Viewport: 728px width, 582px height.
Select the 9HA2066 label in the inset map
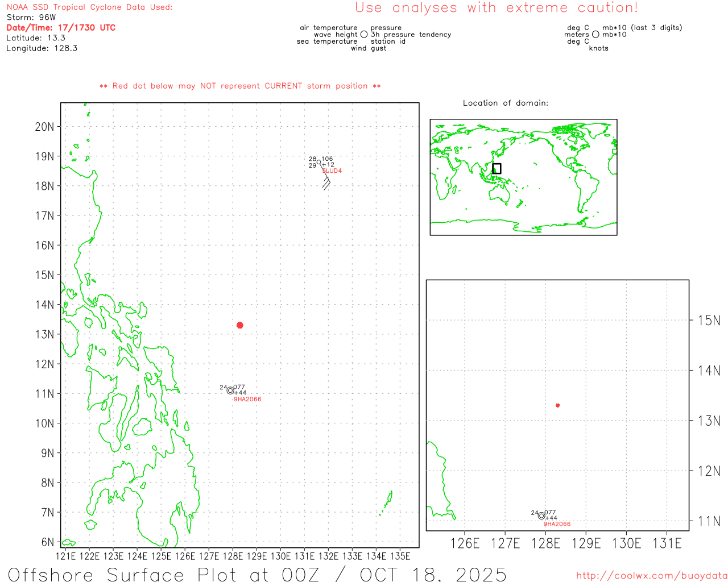(557, 524)
